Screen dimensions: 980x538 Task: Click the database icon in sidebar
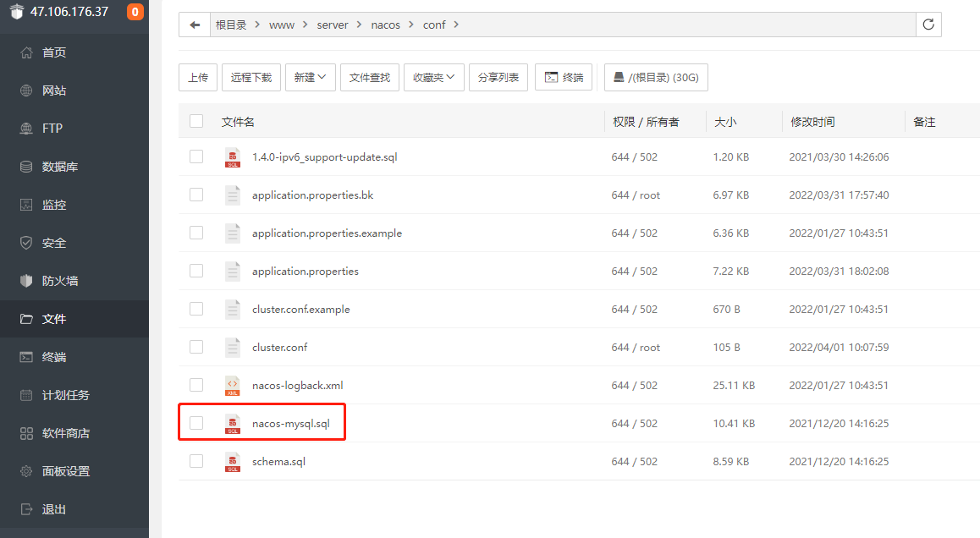[x=26, y=167]
